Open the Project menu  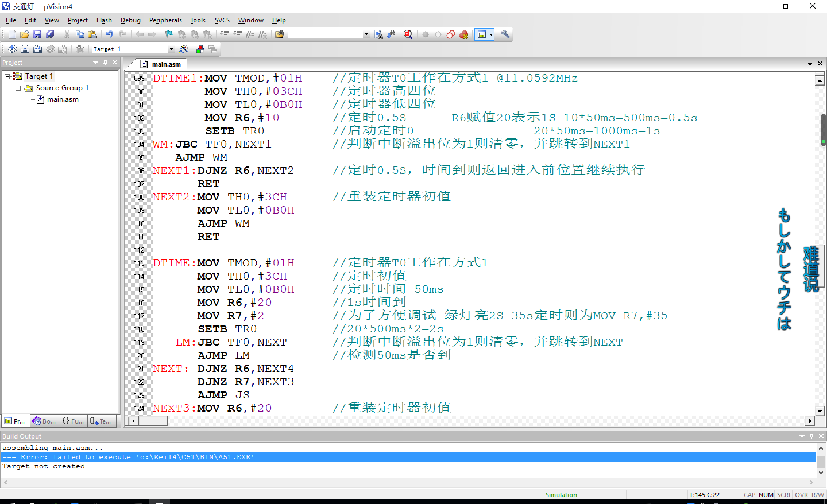pos(78,20)
